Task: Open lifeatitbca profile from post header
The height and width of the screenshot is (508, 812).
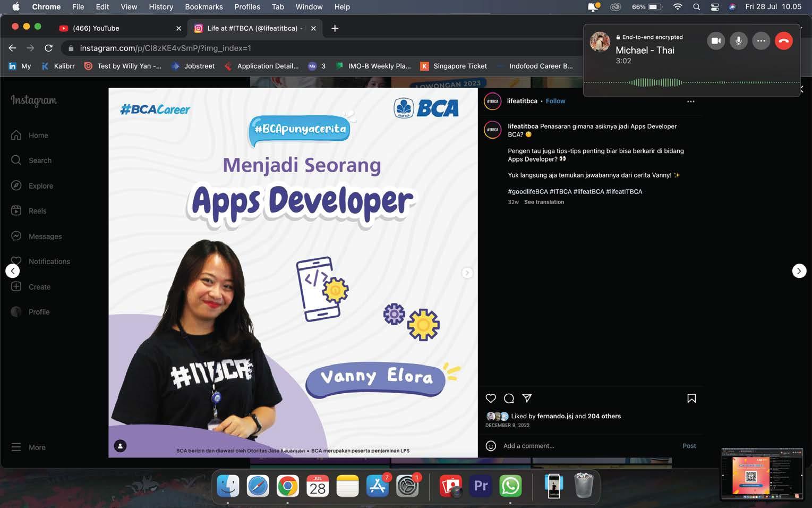Action: 522,101
